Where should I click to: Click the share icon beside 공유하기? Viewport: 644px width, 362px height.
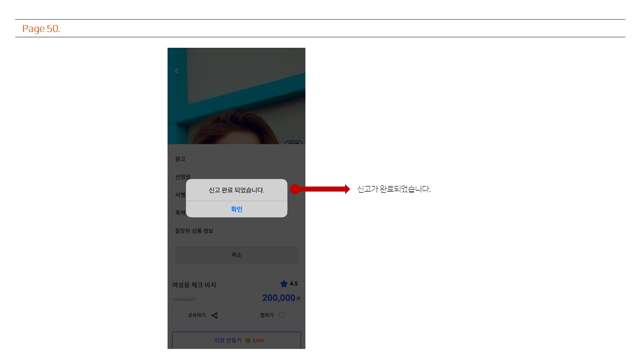click(x=215, y=315)
